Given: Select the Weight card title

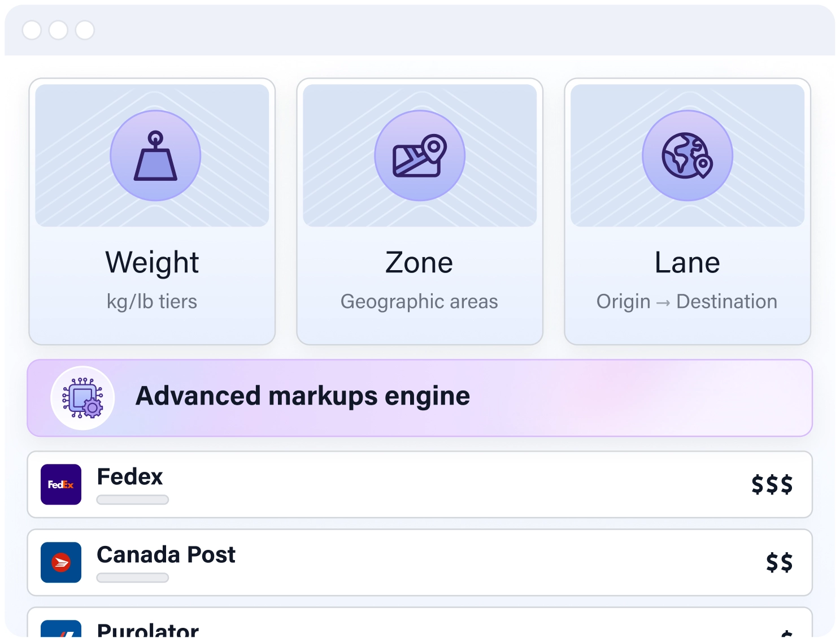Looking at the screenshot, I should pyautogui.click(x=152, y=263).
